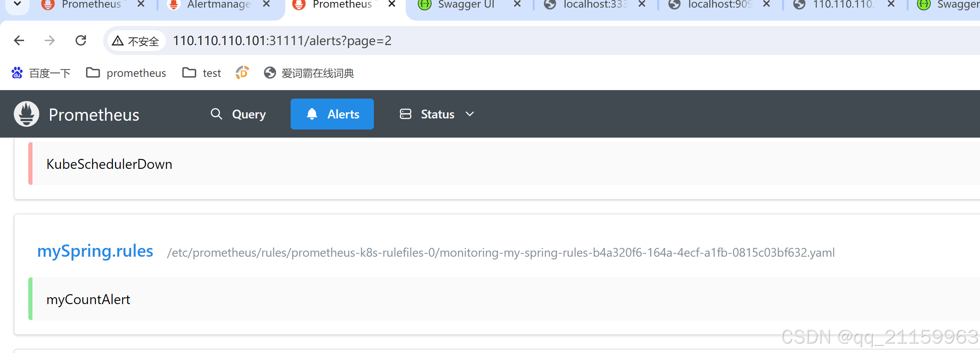Click the Prometheus title text in navbar

click(x=94, y=115)
